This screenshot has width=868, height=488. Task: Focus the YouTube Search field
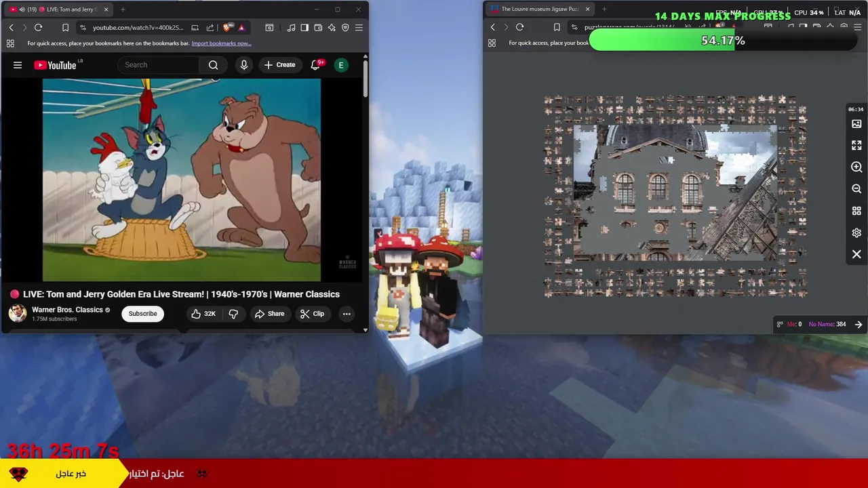(x=159, y=65)
